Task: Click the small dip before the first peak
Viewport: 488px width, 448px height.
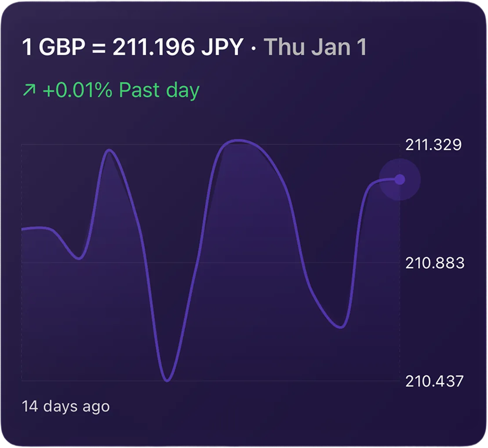Action: (x=79, y=259)
